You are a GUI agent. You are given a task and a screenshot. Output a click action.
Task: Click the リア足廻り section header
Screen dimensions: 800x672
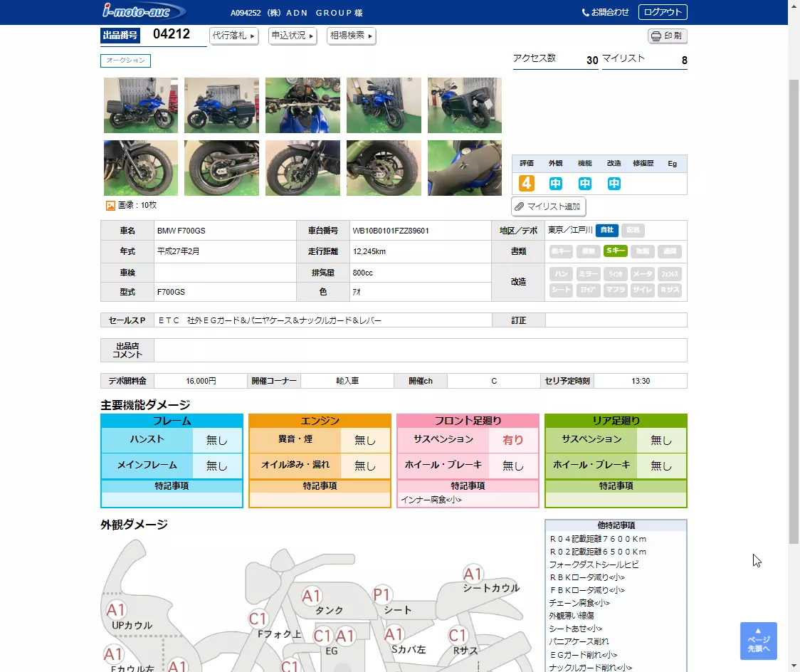pos(616,421)
